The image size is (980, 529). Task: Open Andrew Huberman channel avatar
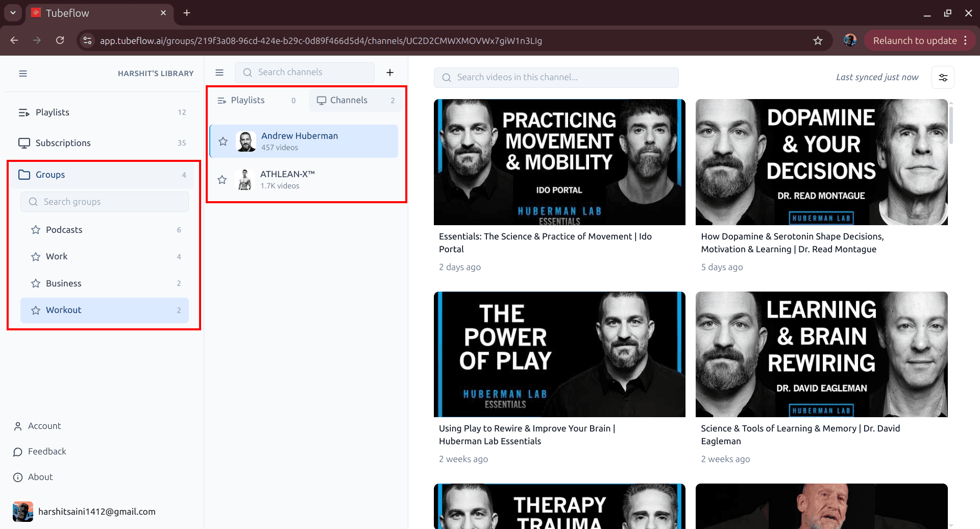246,141
